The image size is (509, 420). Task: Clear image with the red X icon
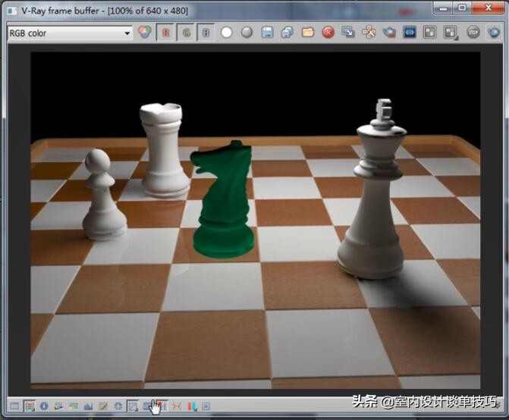328,33
